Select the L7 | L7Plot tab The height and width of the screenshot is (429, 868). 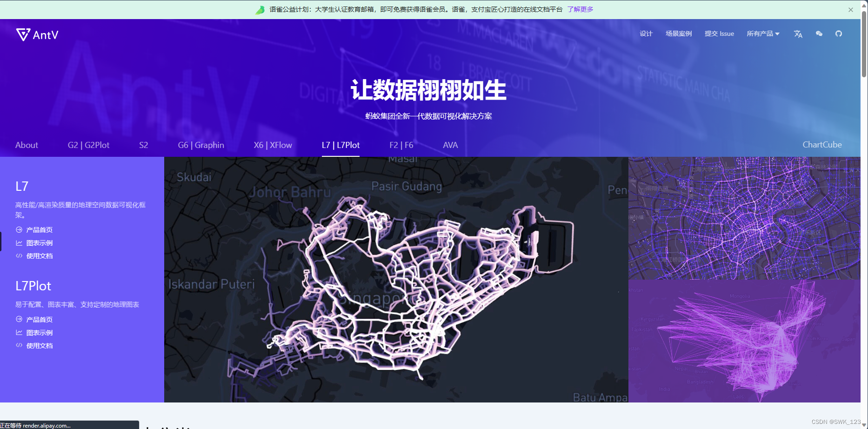341,145
